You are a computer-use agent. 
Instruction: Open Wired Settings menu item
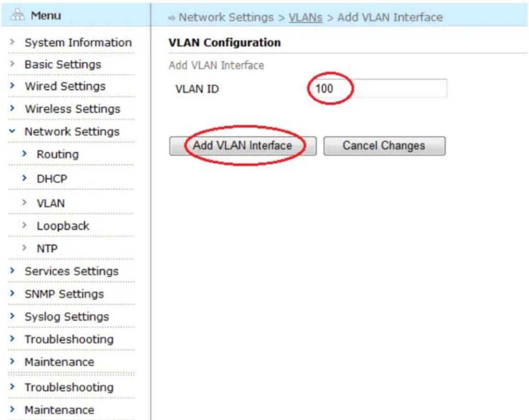coord(65,86)
